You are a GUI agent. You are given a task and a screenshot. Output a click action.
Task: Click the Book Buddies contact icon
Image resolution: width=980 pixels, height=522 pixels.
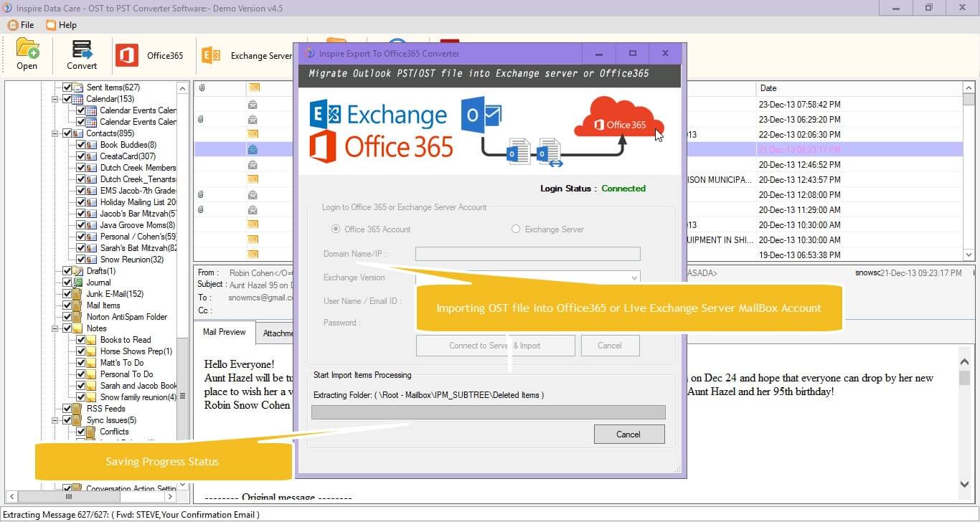[91, 145]
